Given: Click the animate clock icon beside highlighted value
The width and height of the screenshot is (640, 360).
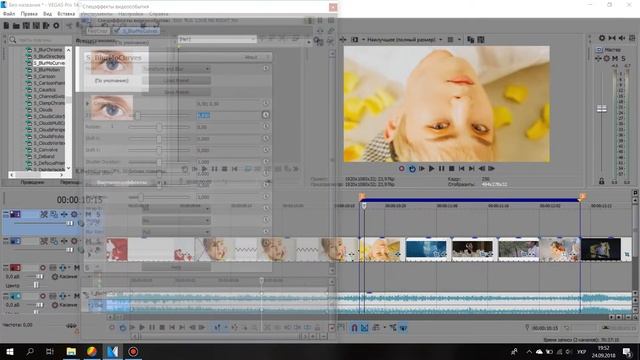Looking at the screenshot, I should 266,116.
